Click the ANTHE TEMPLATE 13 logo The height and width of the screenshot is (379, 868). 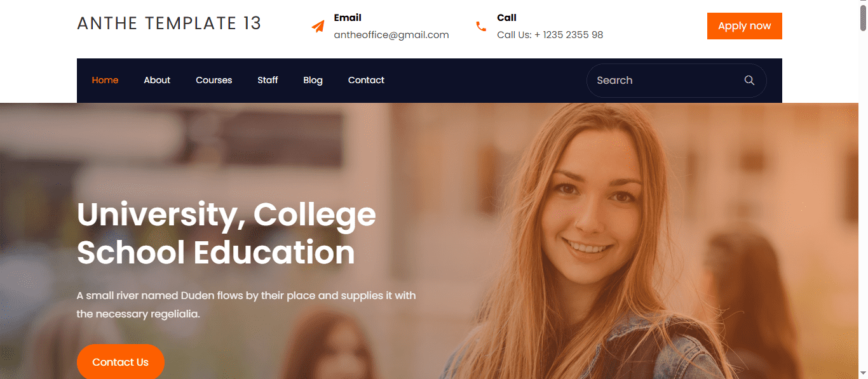tap(169, 23)
